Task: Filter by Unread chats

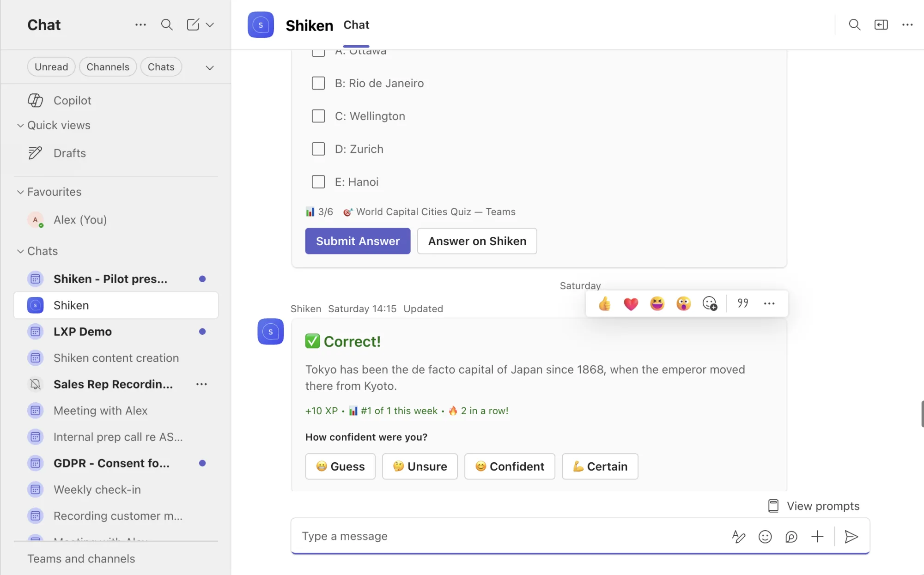Action: (x=51, y=67)
